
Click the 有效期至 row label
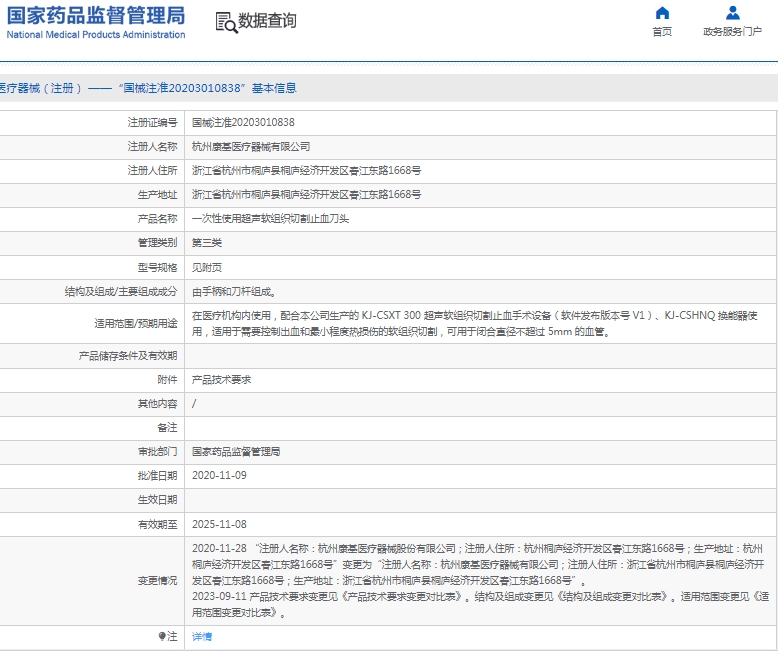tap(157, 524)
